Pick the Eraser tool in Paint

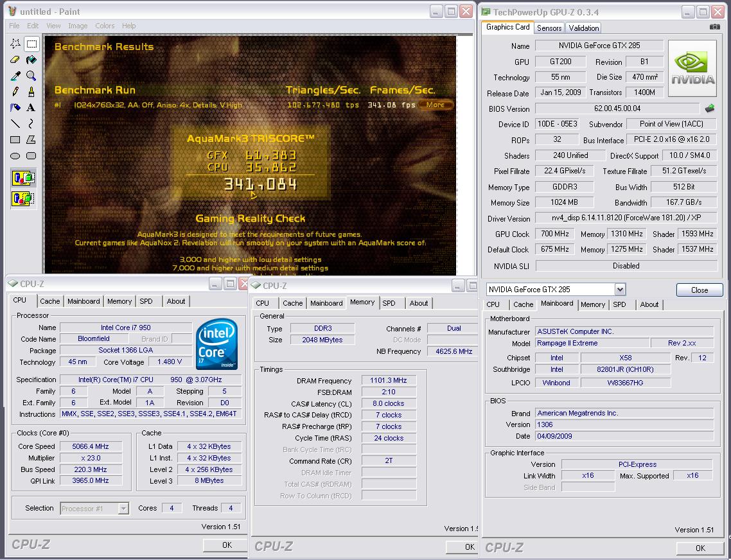pyautogui.click(x=15, y=60)
